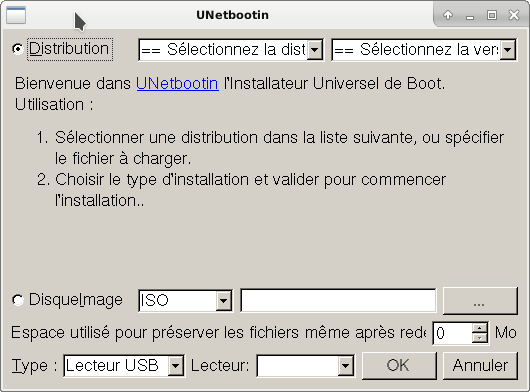Follow the UNetbootin hyperlink
Viewport: 530px width, 392px height.
pos(177,83)
